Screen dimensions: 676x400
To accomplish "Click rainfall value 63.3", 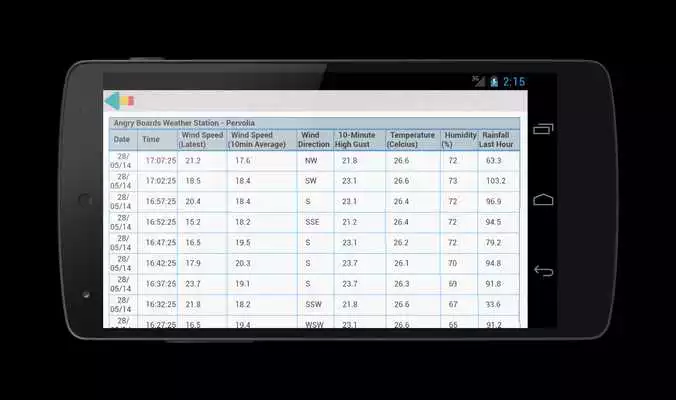I will 494,160.
